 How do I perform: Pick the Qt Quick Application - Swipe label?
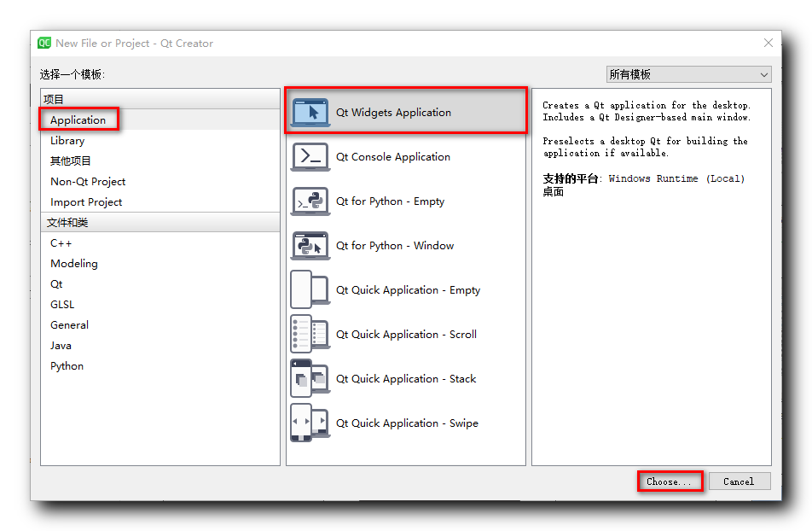tap(407, 423)
